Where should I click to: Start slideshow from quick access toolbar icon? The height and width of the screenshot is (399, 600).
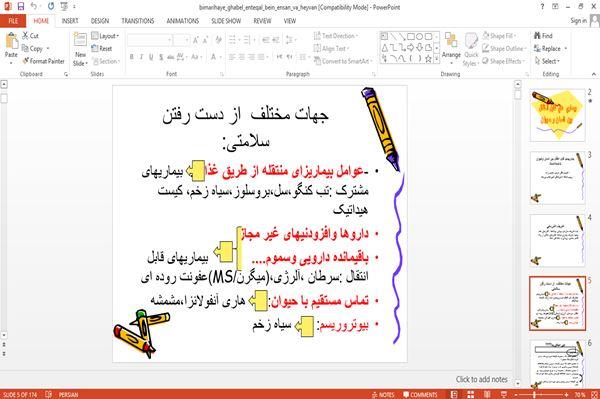[x=64, y=7]
